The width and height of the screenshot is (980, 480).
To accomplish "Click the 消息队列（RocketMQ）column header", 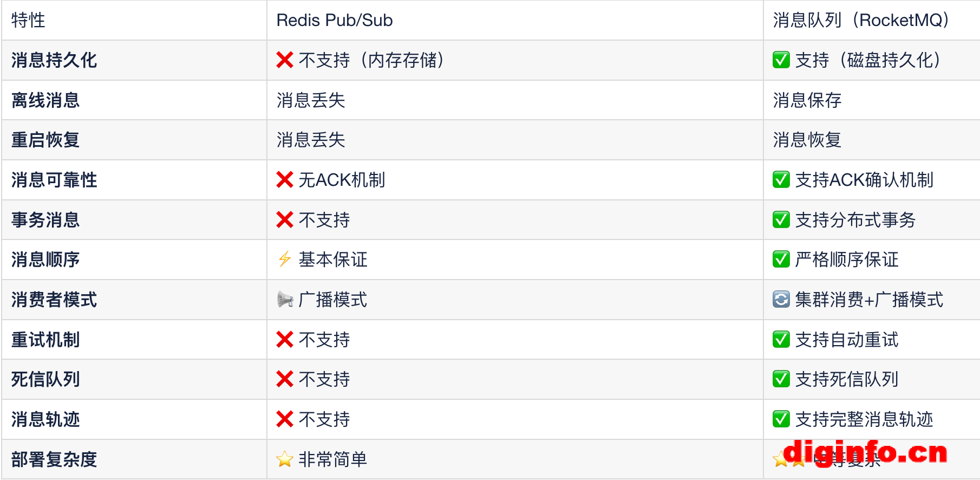I will (x=861, y=21).
